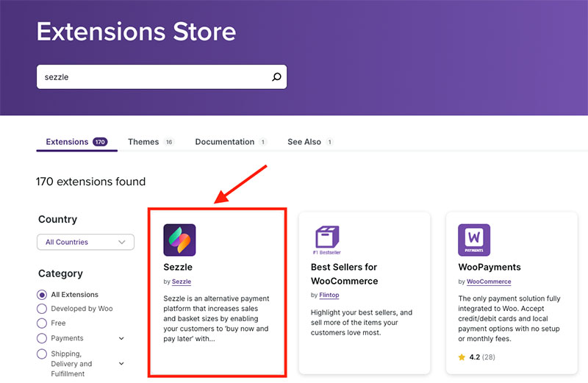Screen dimensions: 588x383
Task: Open the Sezzle extension title
Action: [178, 267]
